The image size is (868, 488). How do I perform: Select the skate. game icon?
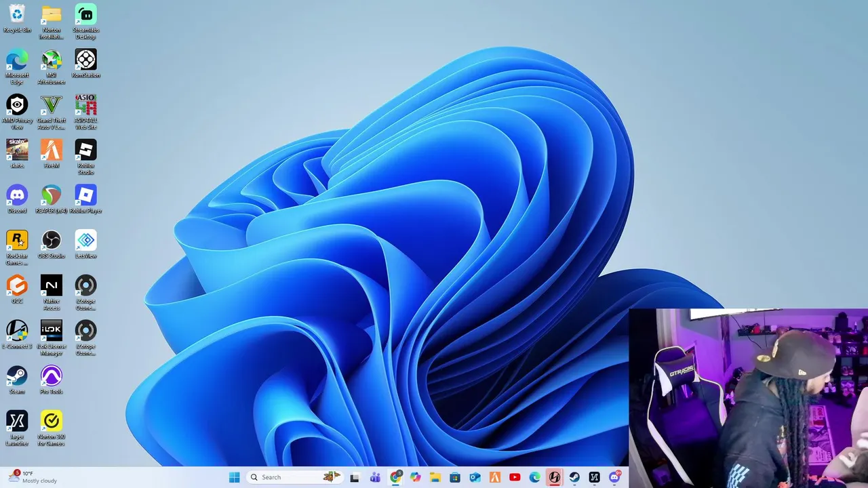pyautogui.click(x=17, y=154)
